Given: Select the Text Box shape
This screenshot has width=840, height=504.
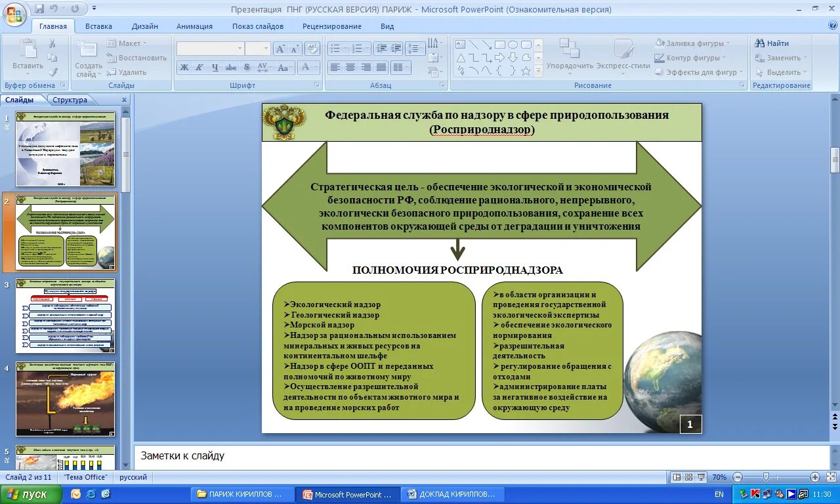Looking at the screenshot, I should click(x=460, y=45).
